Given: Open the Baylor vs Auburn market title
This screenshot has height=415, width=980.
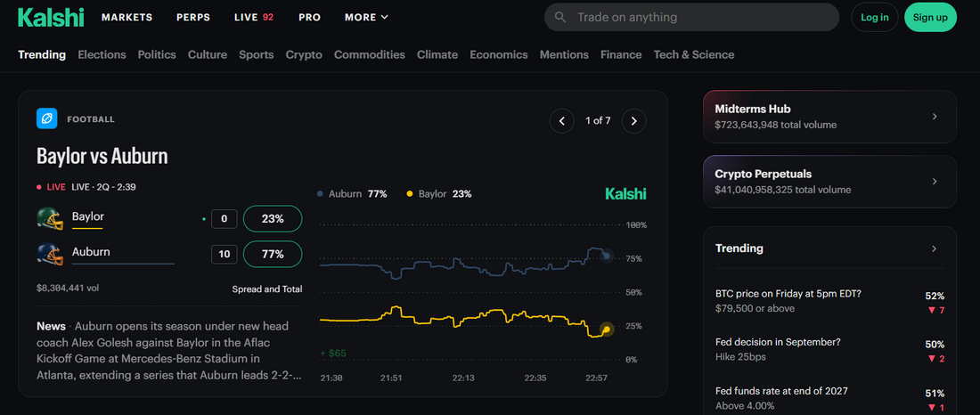Looking at the screenshot, I should (102, 156).
